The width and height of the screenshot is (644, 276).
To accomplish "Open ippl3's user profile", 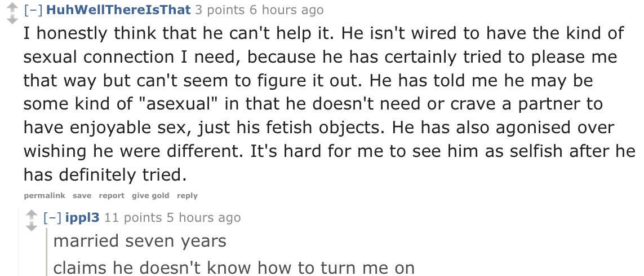I will 82,217.
